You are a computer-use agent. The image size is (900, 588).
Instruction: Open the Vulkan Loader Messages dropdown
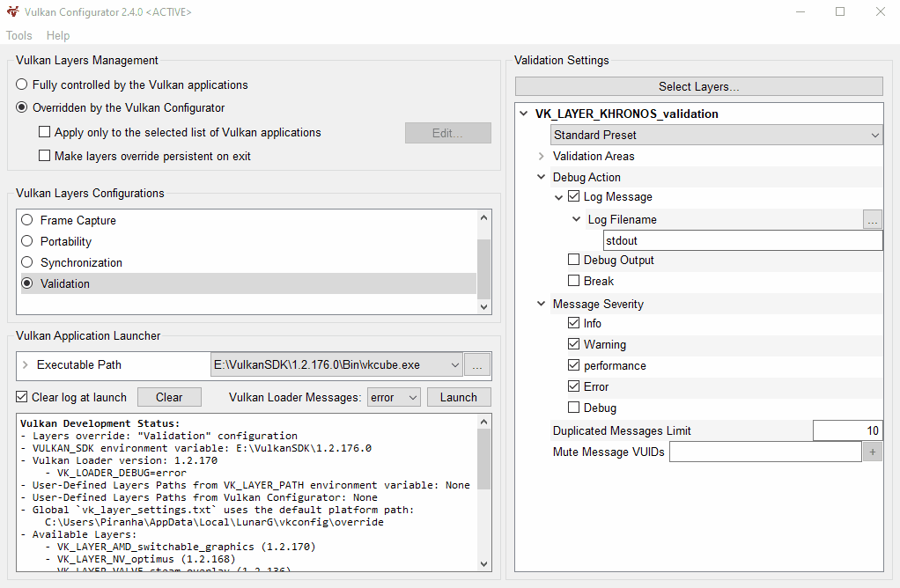click(394, 398)
